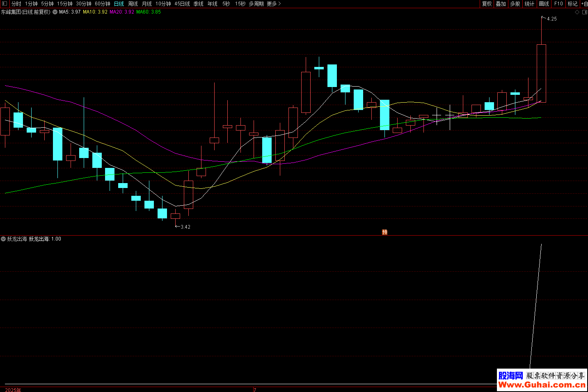Switch to the 5秒 period
The width and height of the screenshot is (588, 392).
point(227,4)
